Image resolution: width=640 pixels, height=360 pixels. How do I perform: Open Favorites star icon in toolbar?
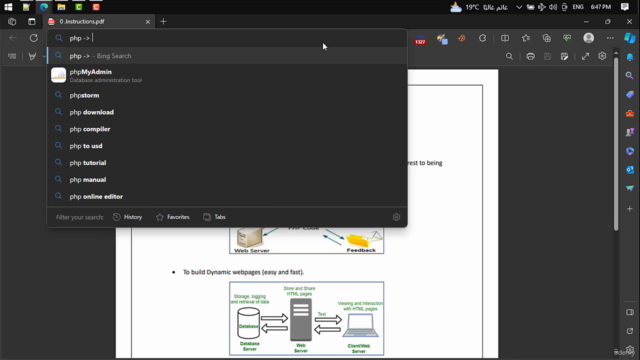click(526, 38)
